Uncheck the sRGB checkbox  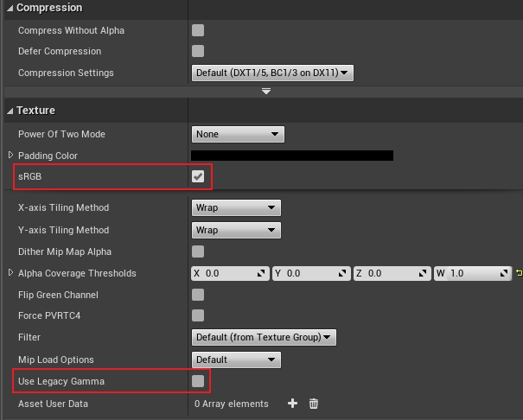tap(198, 176)
